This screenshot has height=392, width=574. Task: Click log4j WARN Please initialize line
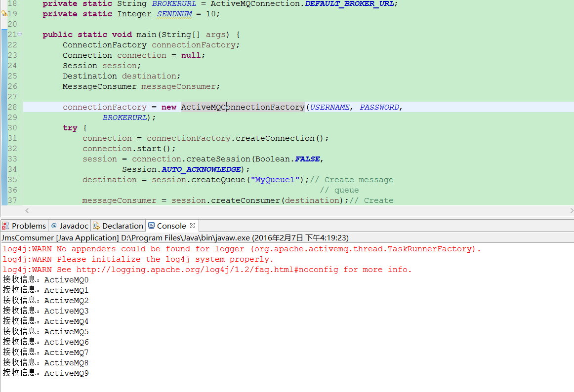[x=138, y=259]
